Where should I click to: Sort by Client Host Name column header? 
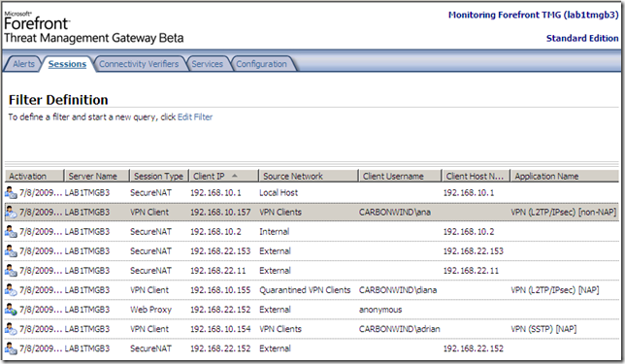pyautogui.click(x=476, y=176)
